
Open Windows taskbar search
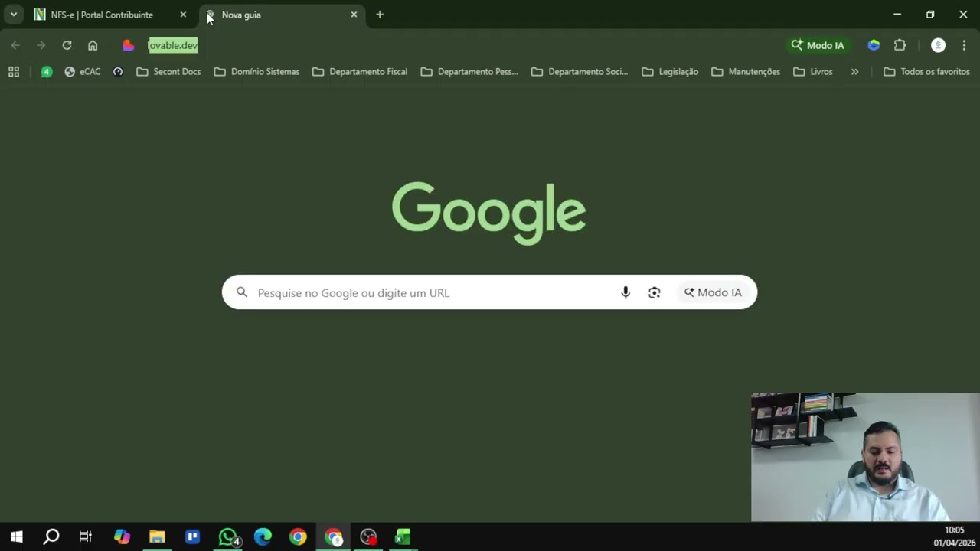[x=51, y=536]
